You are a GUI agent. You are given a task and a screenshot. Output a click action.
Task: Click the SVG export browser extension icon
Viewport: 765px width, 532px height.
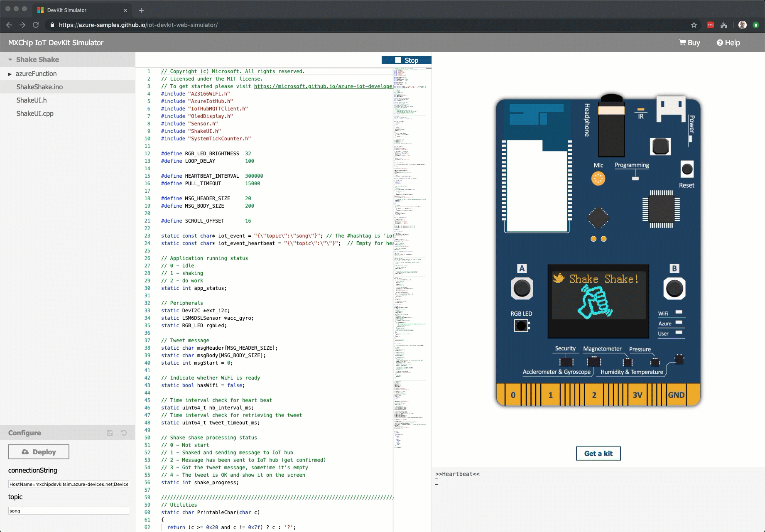click(724, 25)
